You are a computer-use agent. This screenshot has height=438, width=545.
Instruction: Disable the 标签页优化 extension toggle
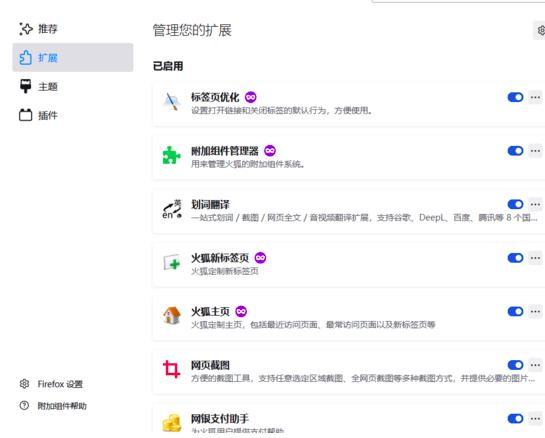tap(515, 97)
